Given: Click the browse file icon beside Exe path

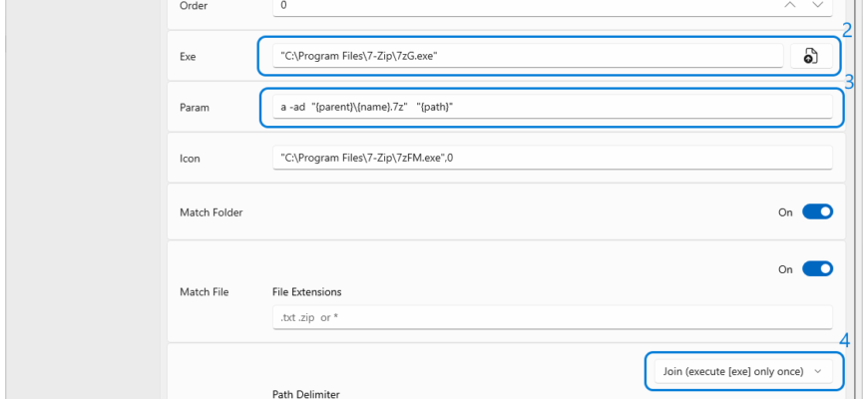Looking at the screenshot, I should click(x=811, y=56).
